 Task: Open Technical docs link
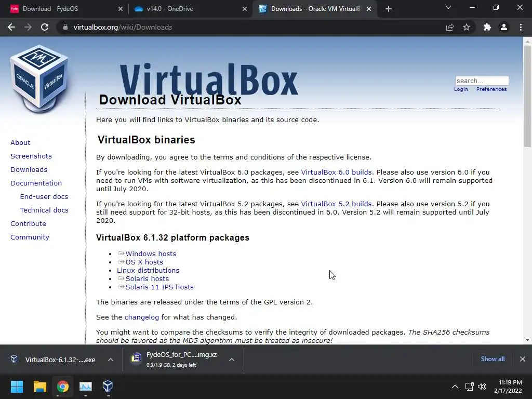44,210
